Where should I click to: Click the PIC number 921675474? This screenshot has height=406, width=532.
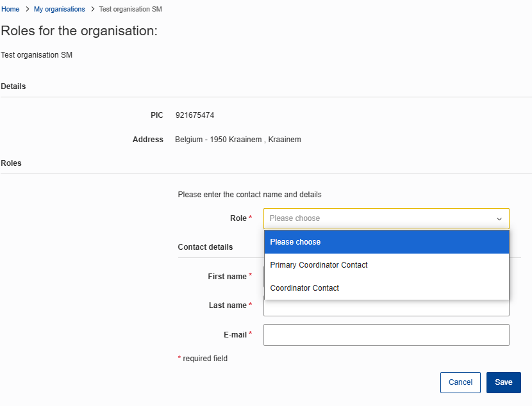pos(194,115)
